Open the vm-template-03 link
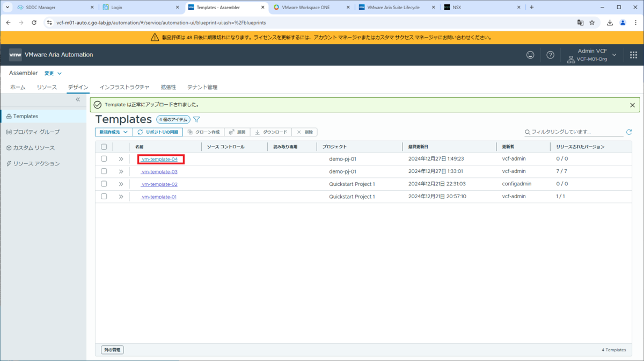The height and width of the screenshot is (361, 644). coord(159,171)
